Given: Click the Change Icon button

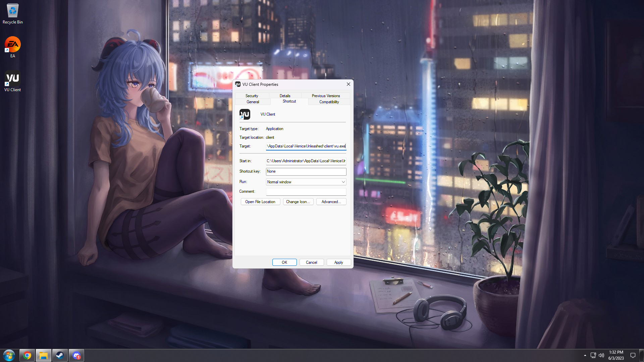Looking at the screenshot, I should click(x=298, y=202).
